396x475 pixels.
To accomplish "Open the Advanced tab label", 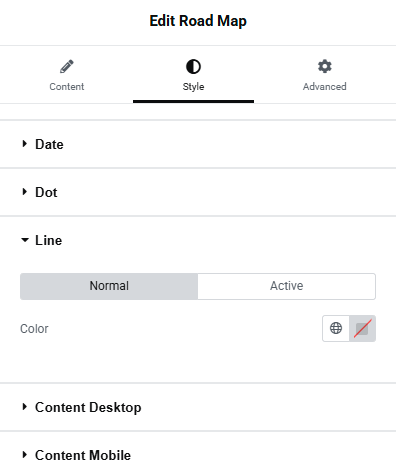I will [325, 87].
